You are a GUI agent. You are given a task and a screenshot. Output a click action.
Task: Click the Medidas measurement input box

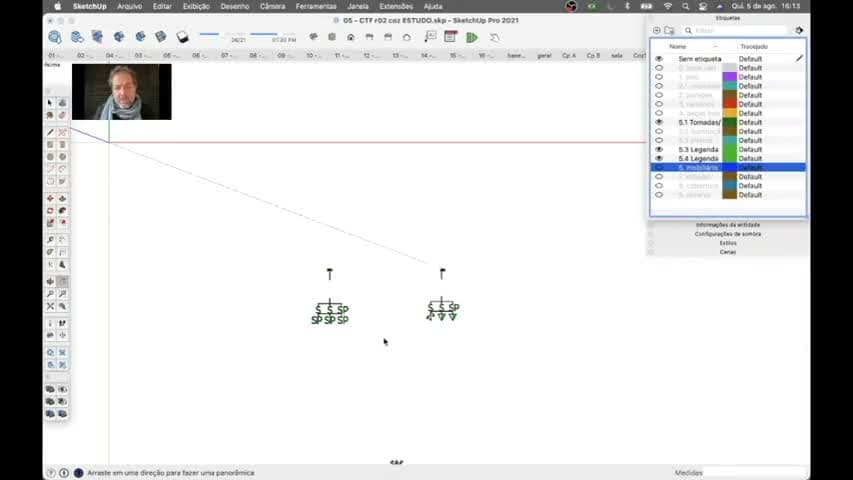(755, 473)
